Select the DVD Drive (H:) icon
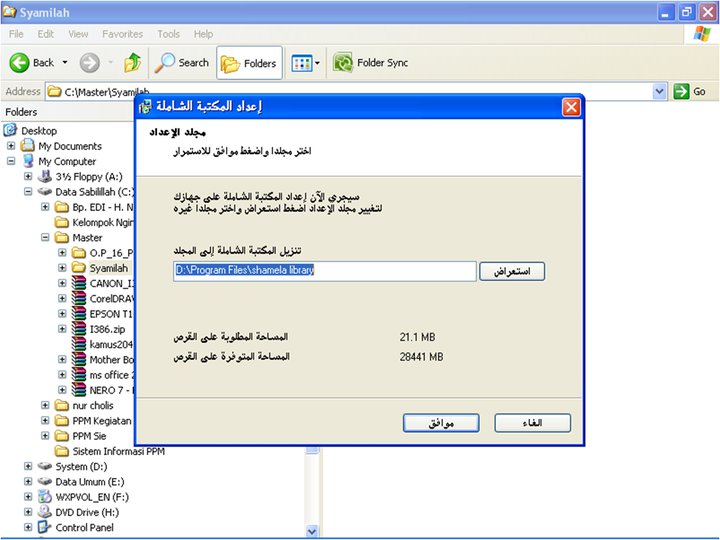Image resolution: width=720 pixels, height=540 pixels. pos(45,512)
